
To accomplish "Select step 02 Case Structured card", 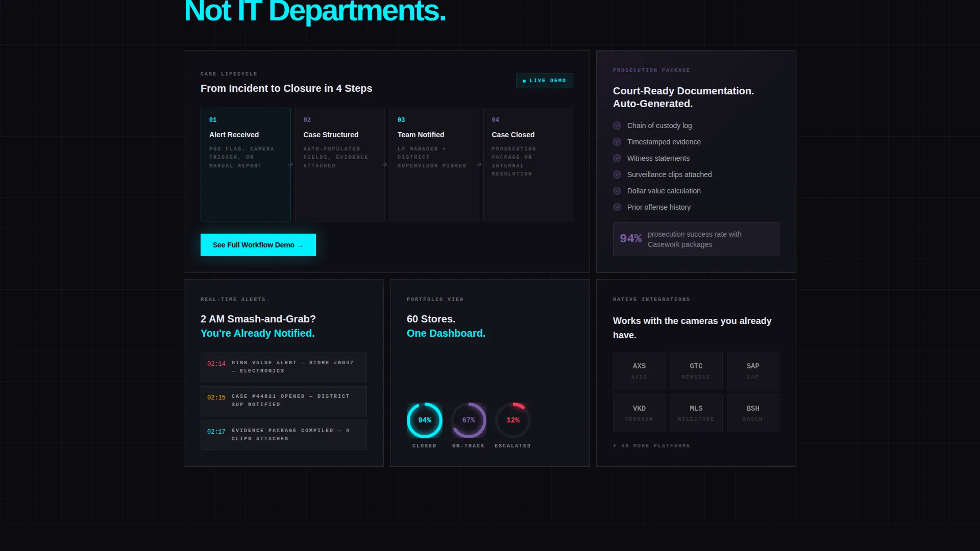I will point(340,164).
